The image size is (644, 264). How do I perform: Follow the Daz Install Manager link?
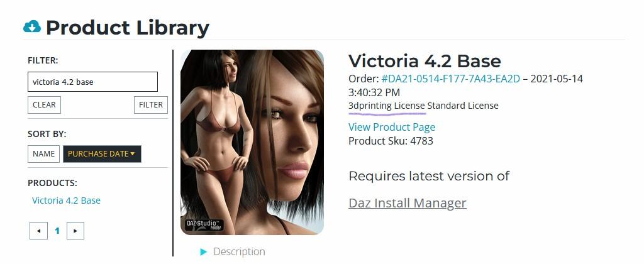click(408, 203)
